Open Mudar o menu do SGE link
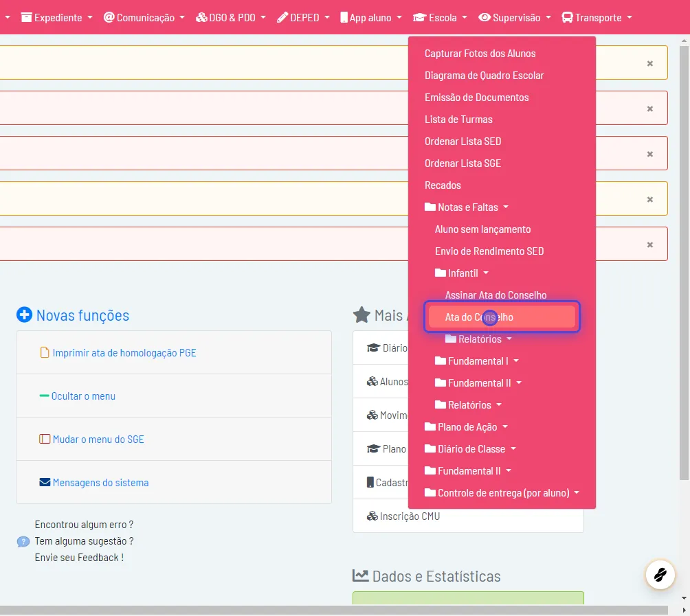 (x=98, y=440)
